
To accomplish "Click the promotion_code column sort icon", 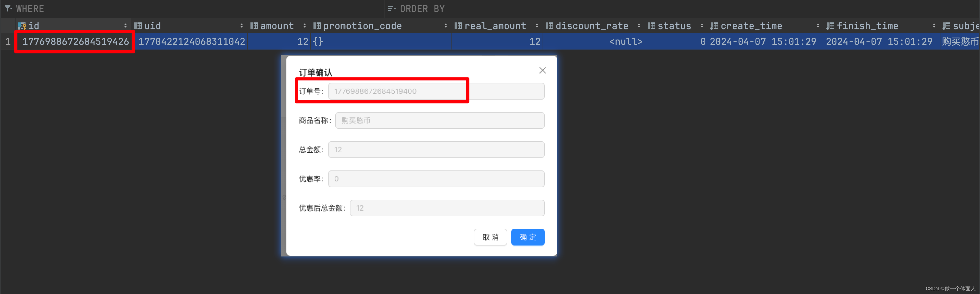I will pyautogui.click(x=446, y=26).
